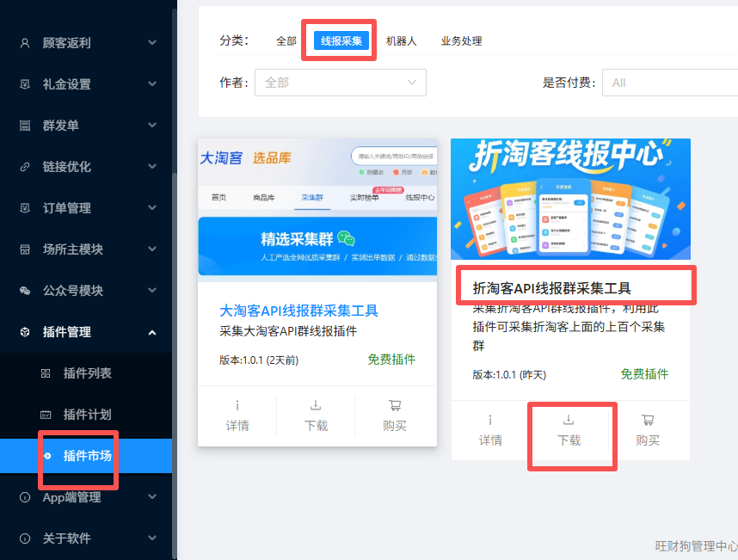
Task: Click the 插件列表 grid icon
Action: click(x=46, y=373)
